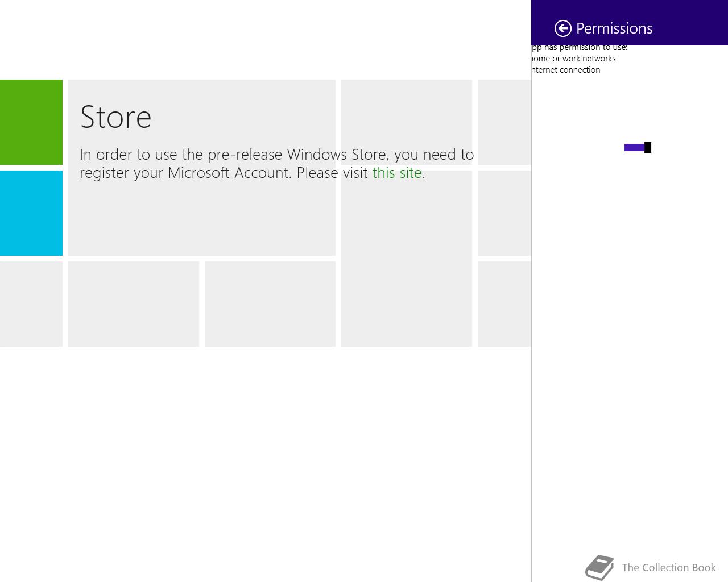
Task: Click the 'pre-release Windows Store' text line
Action: (x=276, y=155)
